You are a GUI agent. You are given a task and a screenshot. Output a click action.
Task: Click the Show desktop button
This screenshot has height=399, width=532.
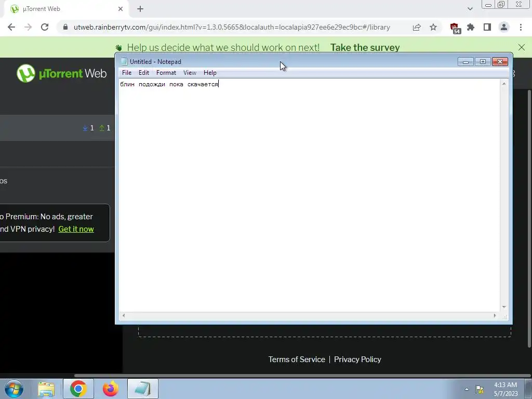[x=528, y=389]
